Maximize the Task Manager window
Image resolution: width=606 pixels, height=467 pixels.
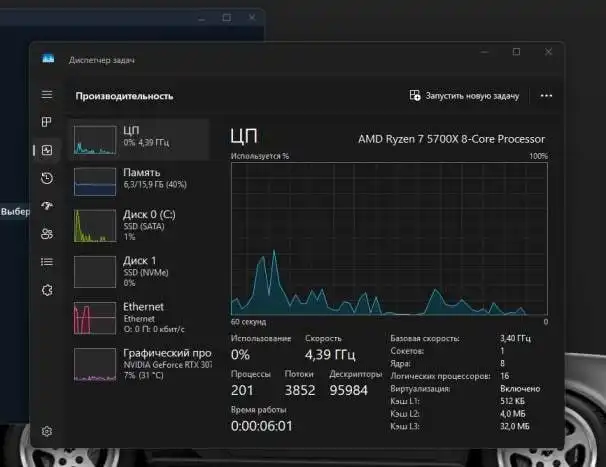(x=516, y=52)
